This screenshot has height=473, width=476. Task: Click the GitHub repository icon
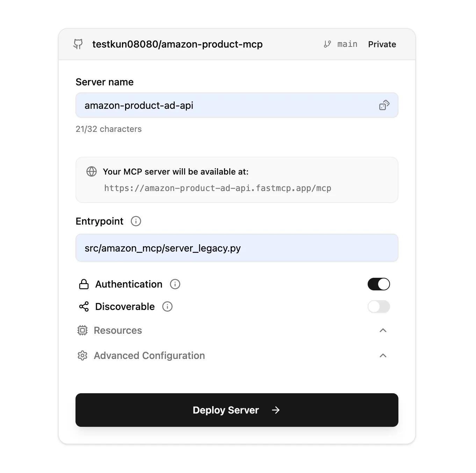78,44
